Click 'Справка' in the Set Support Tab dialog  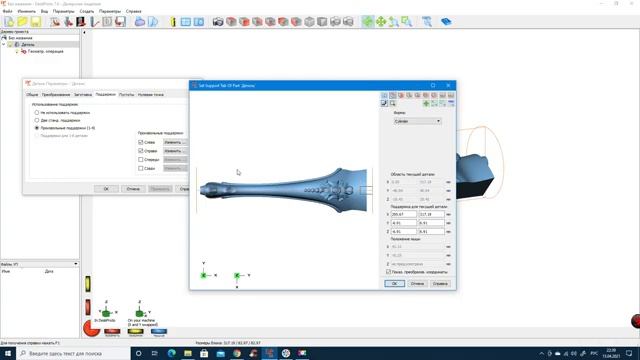440,284
